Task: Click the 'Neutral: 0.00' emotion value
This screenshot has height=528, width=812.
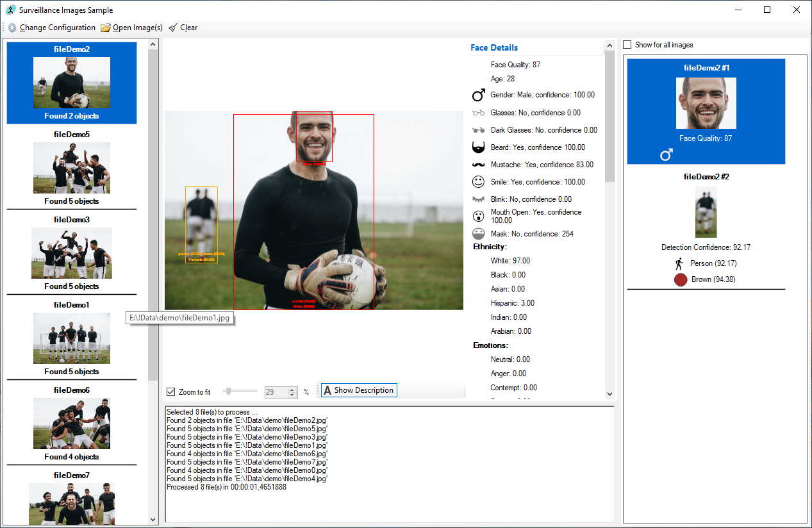Action: pos(511,359)
